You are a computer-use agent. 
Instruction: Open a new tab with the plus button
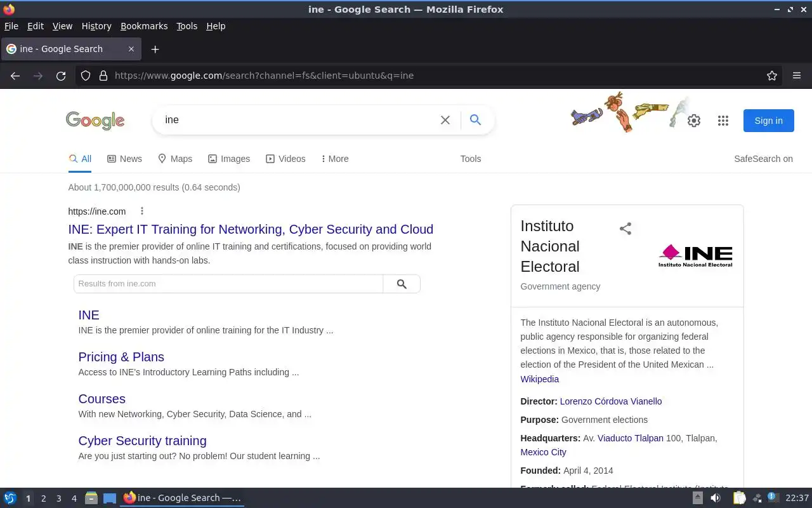pyautogui.click(x=155, y=49)
